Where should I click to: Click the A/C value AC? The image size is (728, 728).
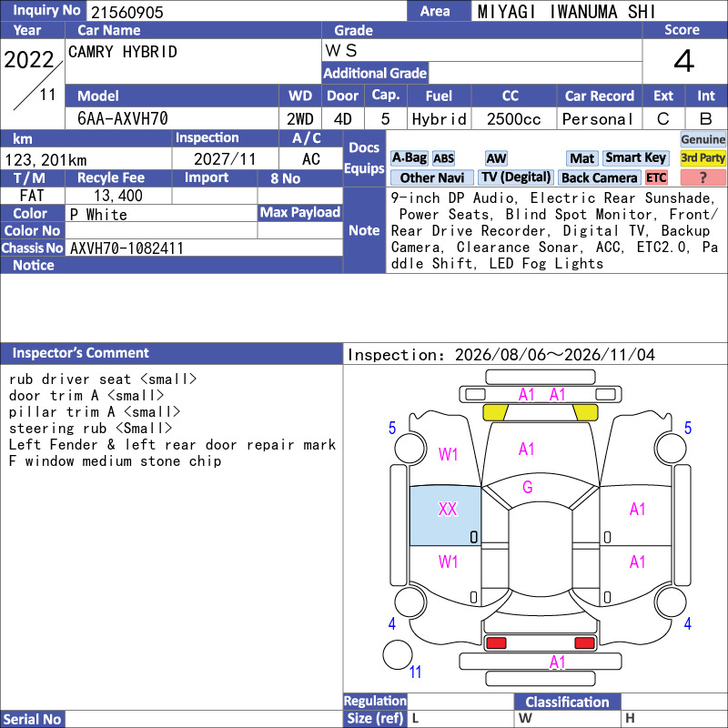point(311,159)
